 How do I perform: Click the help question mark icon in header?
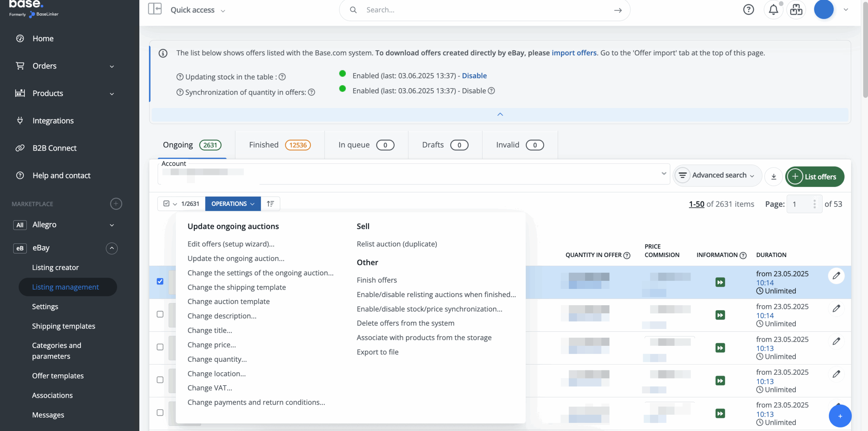click(x=748, y=9)
